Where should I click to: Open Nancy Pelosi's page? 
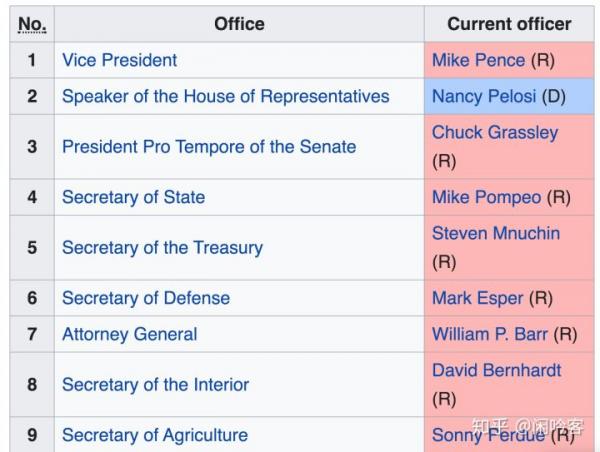(x=484, y=97)
